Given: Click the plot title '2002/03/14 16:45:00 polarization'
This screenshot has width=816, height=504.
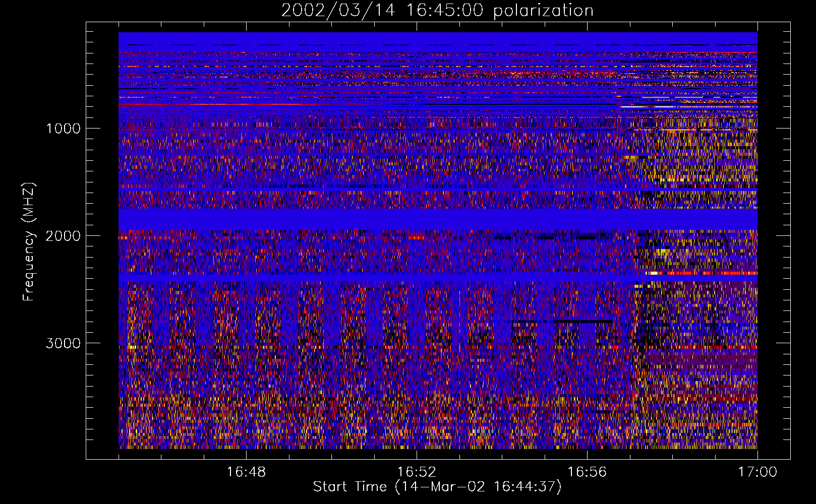Looking at the screenshot, I should coord(437,11).
